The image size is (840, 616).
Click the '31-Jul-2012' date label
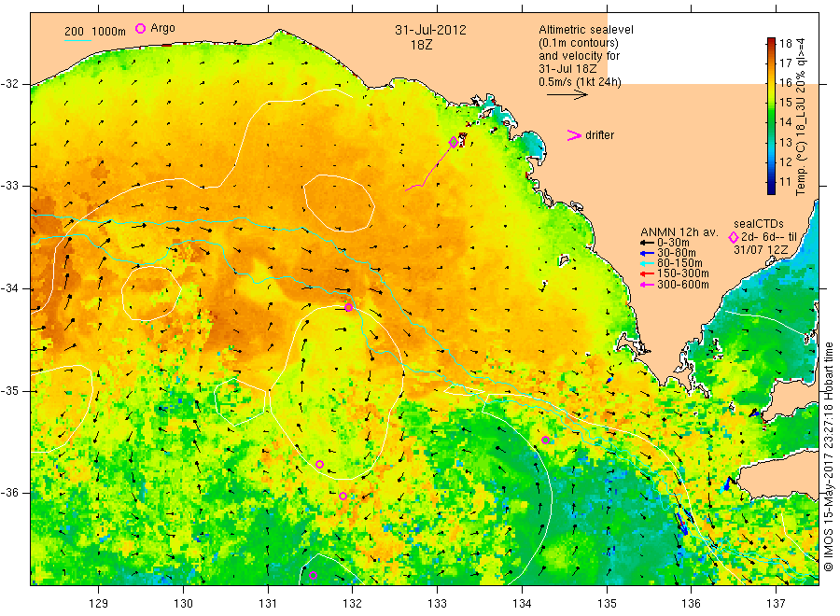[x=430, y=30]
